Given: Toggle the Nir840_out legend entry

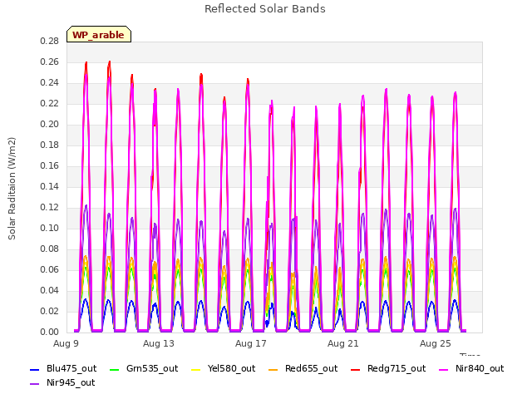Looking at the screenshot, I should click(471, 368).
